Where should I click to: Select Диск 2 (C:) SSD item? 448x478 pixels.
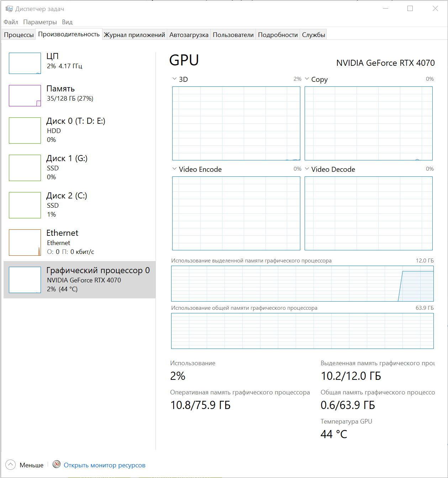(80, 205)
